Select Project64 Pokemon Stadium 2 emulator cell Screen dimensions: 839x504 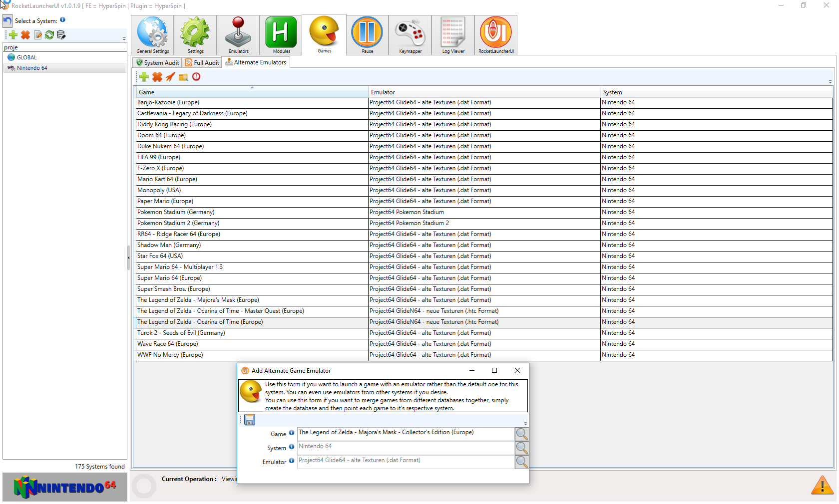click(484, 223)
